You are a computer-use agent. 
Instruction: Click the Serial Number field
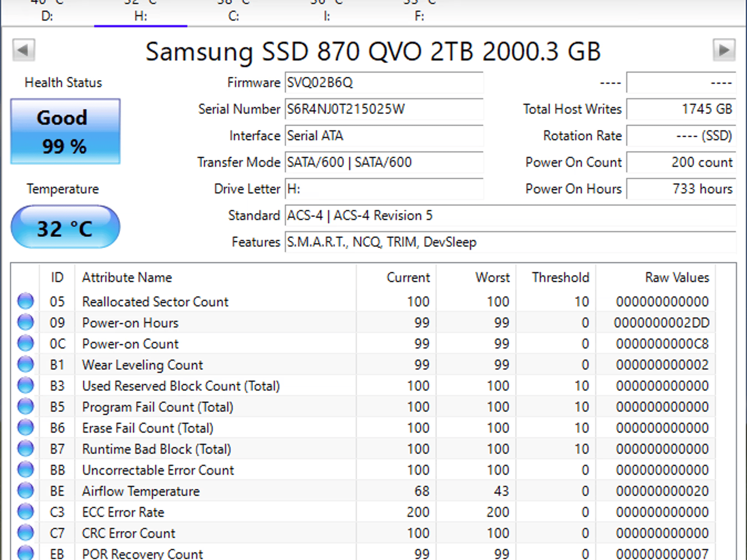click(384, 109)
